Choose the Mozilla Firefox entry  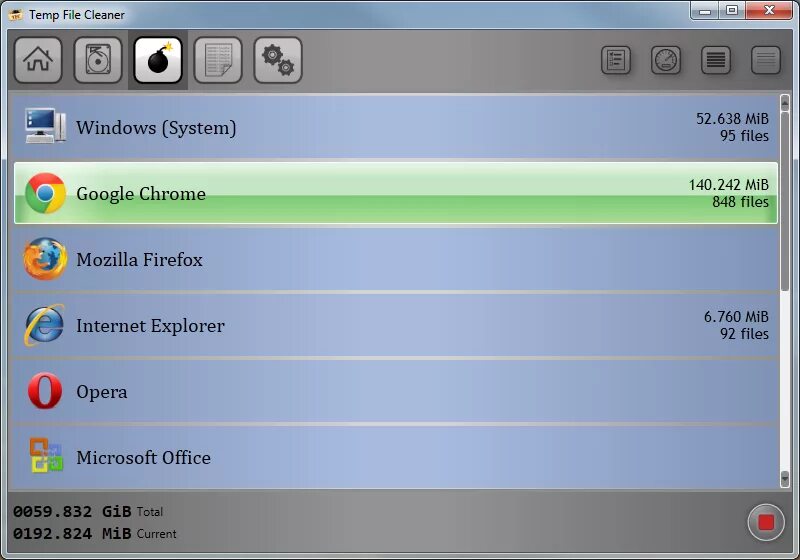396,259
